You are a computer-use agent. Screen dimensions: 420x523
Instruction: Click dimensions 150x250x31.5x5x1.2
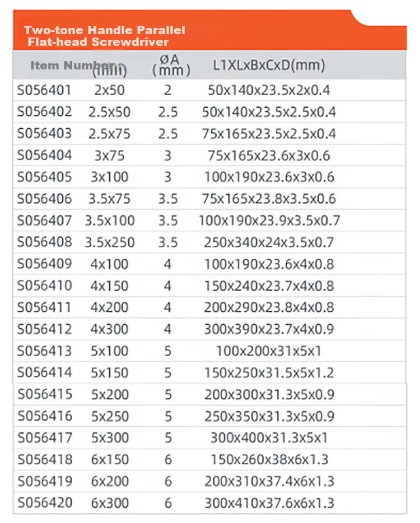coord(269,372)
